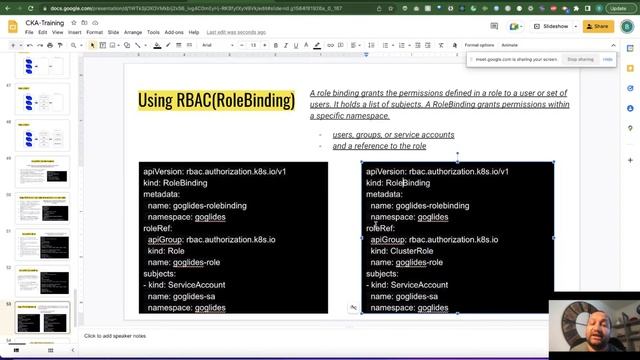This screenshot has height=360, width=640.
Task: Click the Clear formatting icon
Action: click(441, 45)
